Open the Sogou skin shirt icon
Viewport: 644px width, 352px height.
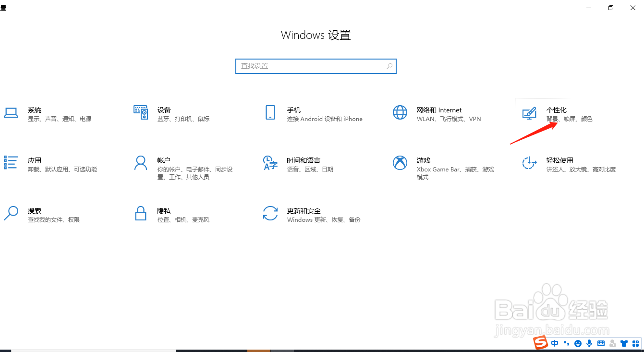624,343
